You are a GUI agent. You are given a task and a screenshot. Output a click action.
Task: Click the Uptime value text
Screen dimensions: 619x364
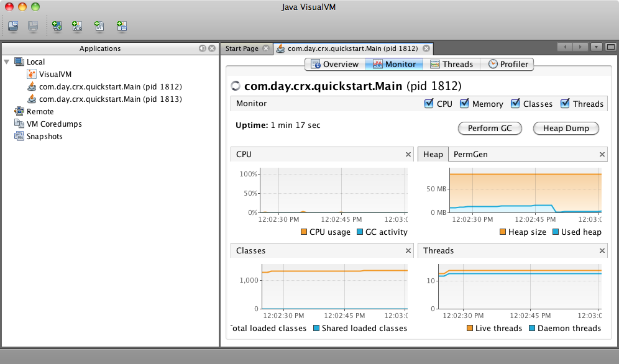click(296, 125)
